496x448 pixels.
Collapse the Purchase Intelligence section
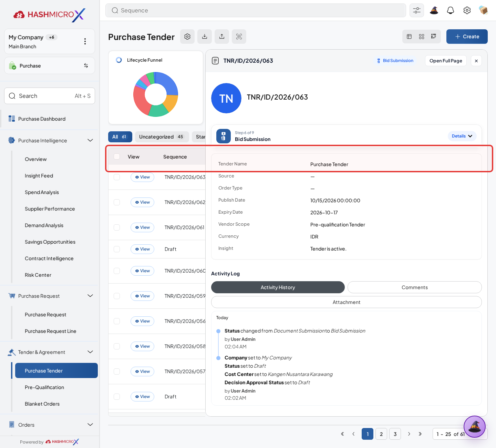(90, 140)
